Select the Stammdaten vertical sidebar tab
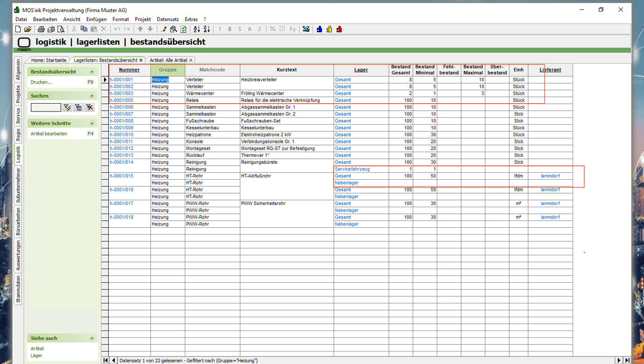Screen dimensions: 644x364 18,289
